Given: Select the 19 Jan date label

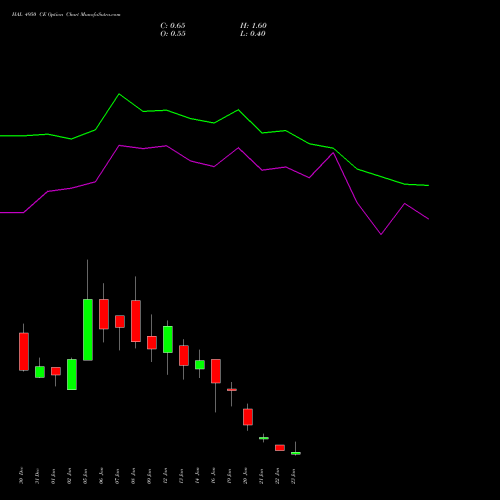Looking at the screenshot, I should (x=229, y=476).
